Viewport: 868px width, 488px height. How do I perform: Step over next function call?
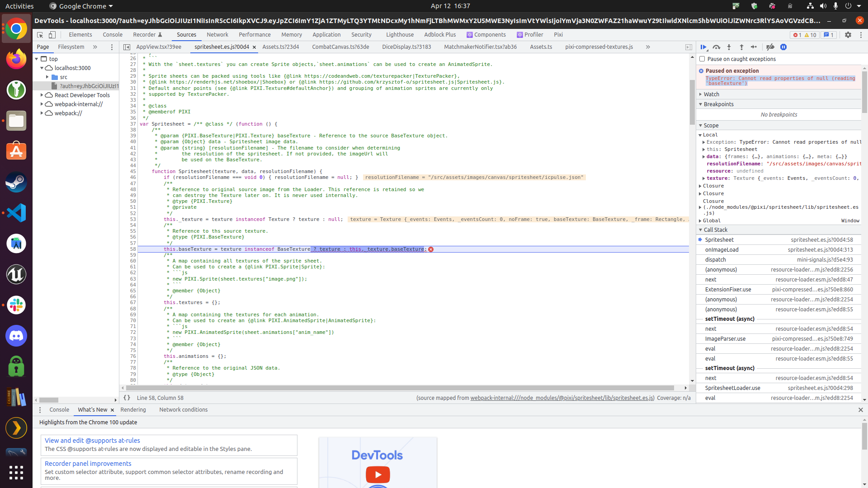716,47
